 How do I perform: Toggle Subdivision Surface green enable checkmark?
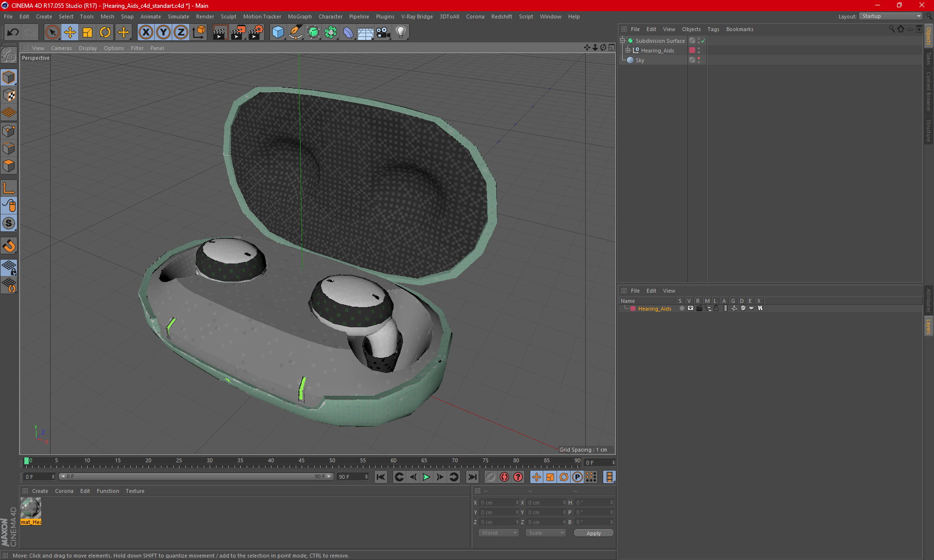(x=703, y=41)
